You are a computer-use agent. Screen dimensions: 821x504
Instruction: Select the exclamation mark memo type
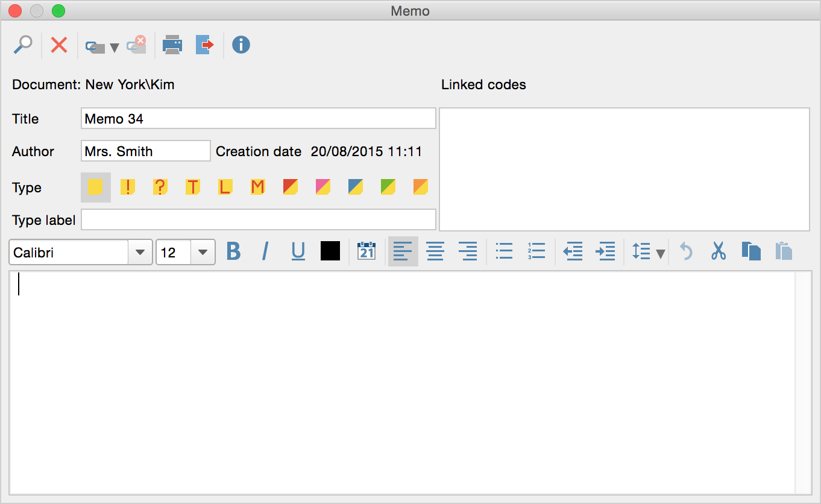tap(128, 187)
